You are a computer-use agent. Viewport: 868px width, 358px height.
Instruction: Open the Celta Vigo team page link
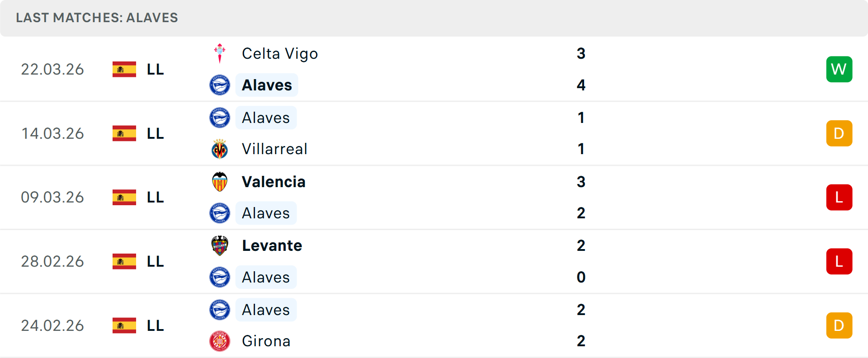(280, 53)
